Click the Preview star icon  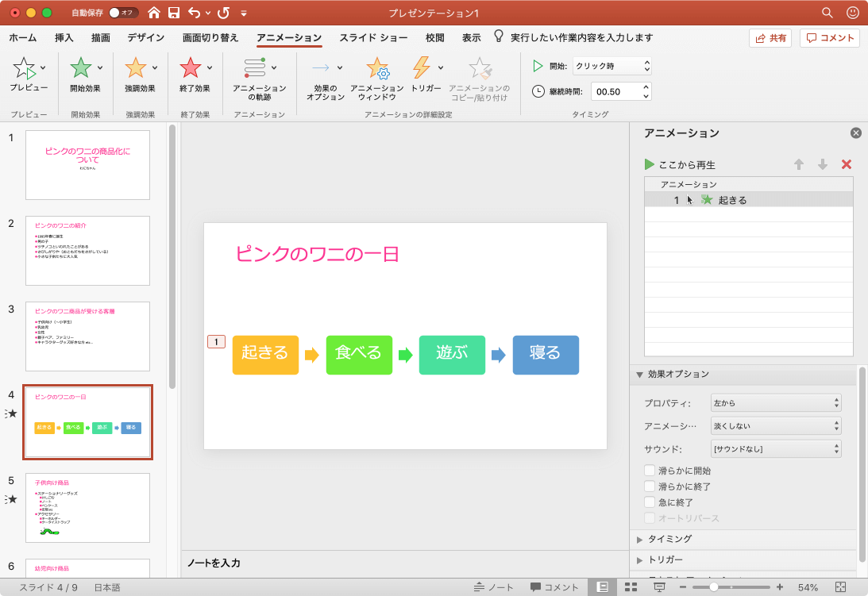tap(25, 68)
